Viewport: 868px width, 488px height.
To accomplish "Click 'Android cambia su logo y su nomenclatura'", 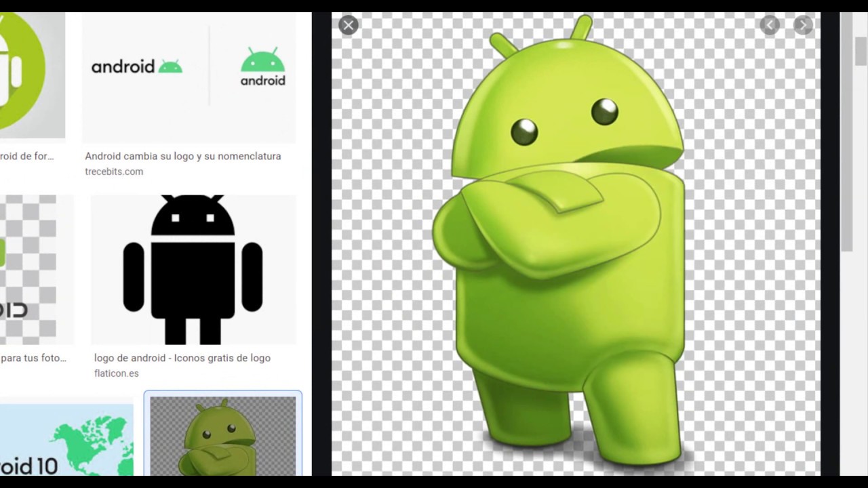I will (x=183, y=156).
